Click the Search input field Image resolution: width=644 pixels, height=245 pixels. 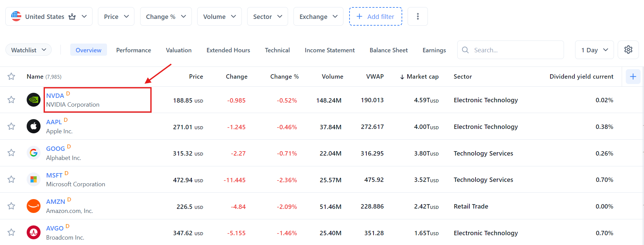click(515, 50)
